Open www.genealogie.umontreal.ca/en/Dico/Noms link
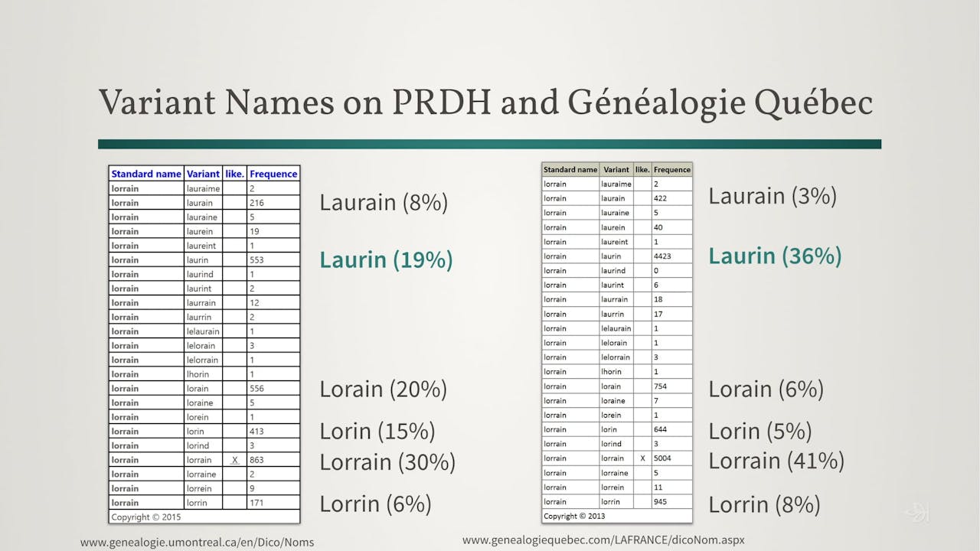Image resolution: width=980 pixels, height=551 pixels. pos(198,541)
